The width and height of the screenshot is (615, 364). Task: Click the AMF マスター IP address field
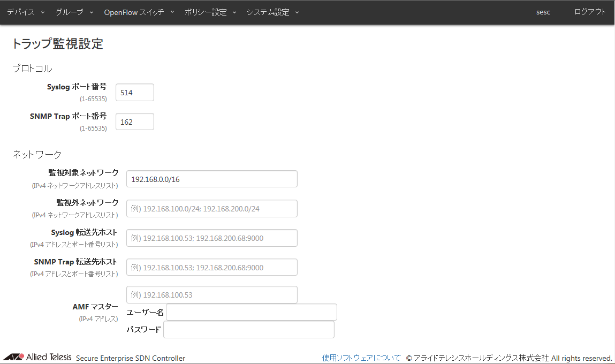click(211, 295)
